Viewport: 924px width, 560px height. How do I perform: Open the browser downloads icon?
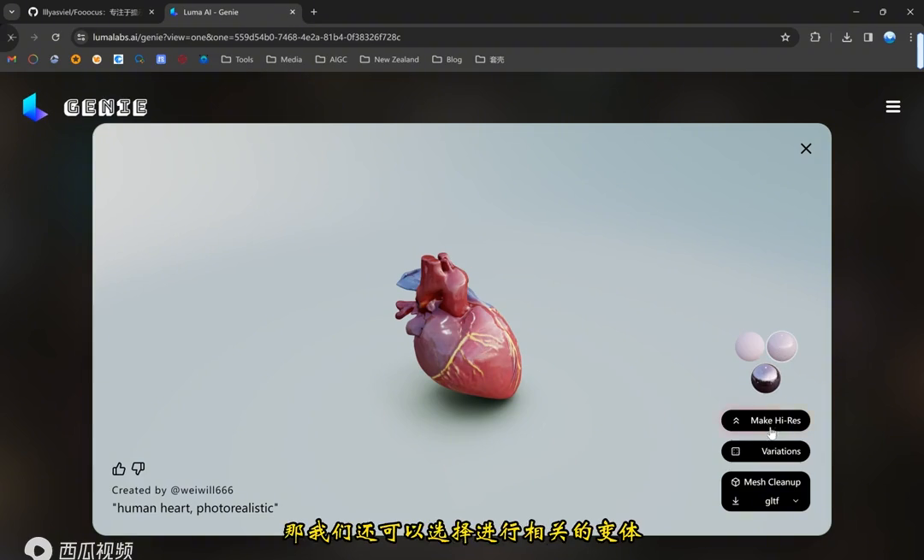tap(846, 38)
